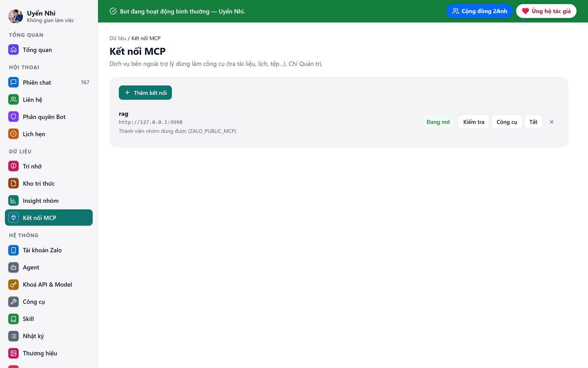Click the Uyển Nhi workspace name
This screenshot has width=588, height=368.
coord(41,13)
